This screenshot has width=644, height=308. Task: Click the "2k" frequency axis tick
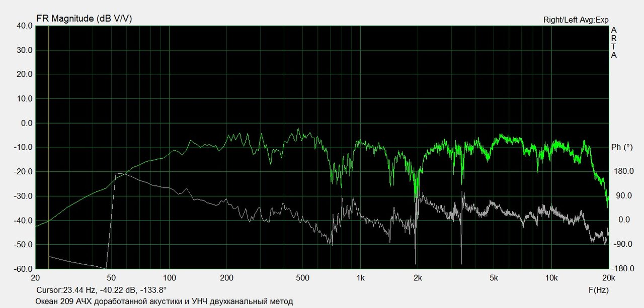point(418,278)
